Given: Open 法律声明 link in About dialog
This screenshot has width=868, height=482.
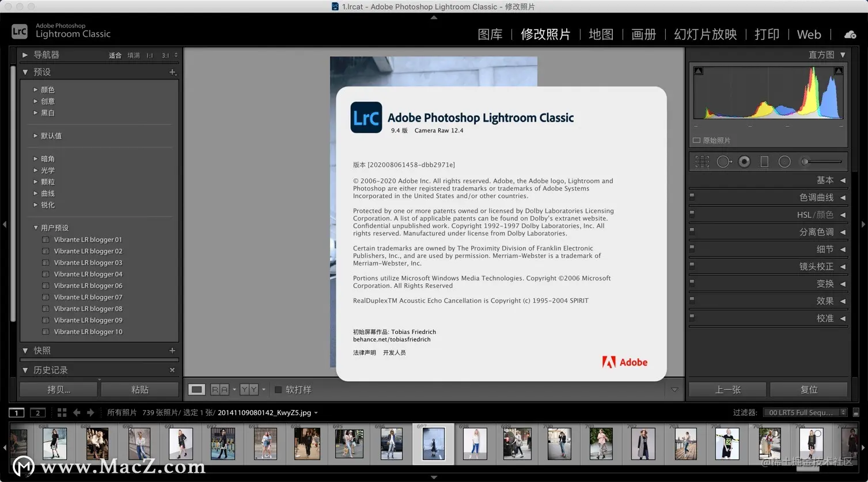Looking at the screenshot, I should tap(364, 352).
